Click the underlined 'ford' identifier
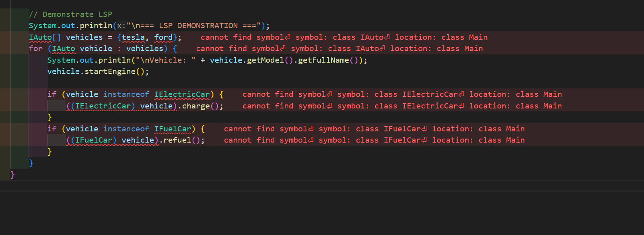 163,37
